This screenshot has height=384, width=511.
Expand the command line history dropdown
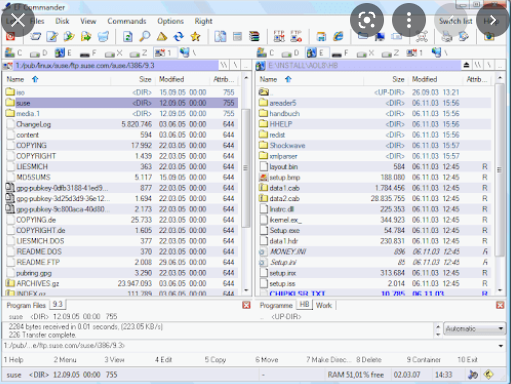501,346
